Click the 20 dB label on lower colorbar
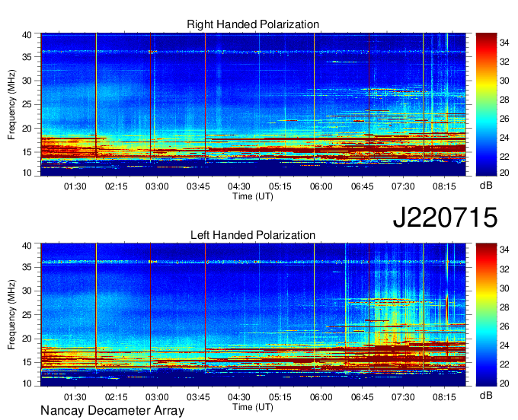This screenshot has width=518, height=420. click(x=504, y=383)
